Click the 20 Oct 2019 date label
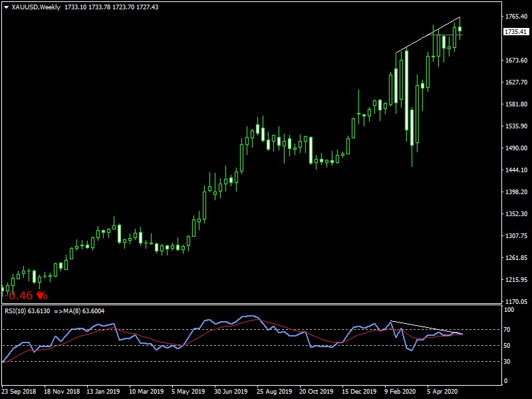Image resolution: width=532 pixels, height=399 pixels. (x=317, y=392)
